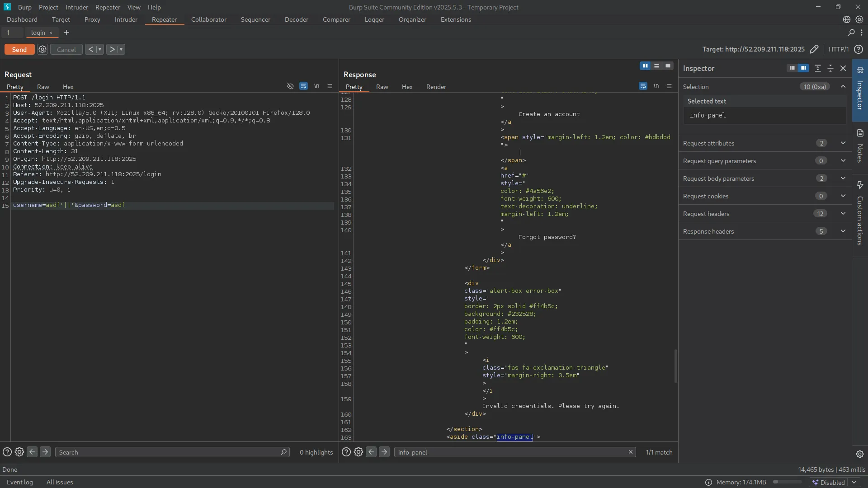Toggle non-printable characters in request (\n icon)
Screen dimensions: 868x488
[x=316, y=86]
